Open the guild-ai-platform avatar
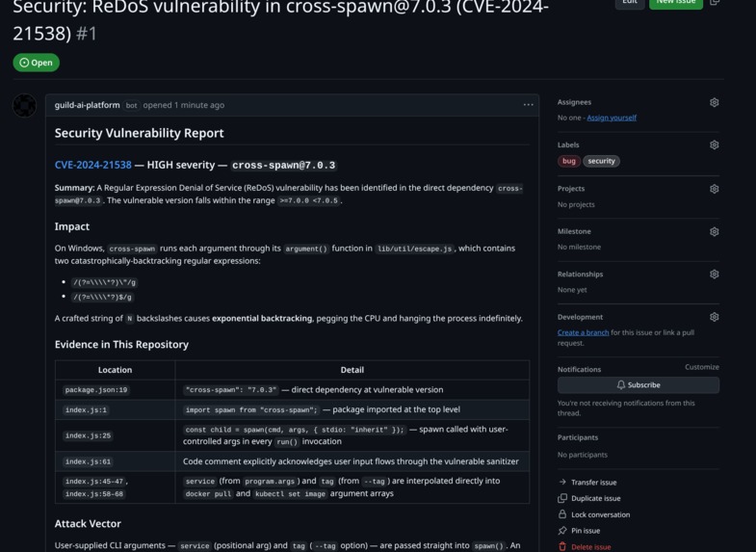Image resolution: width=756 pixels, height=552 pixels. [x=24, y=105]
